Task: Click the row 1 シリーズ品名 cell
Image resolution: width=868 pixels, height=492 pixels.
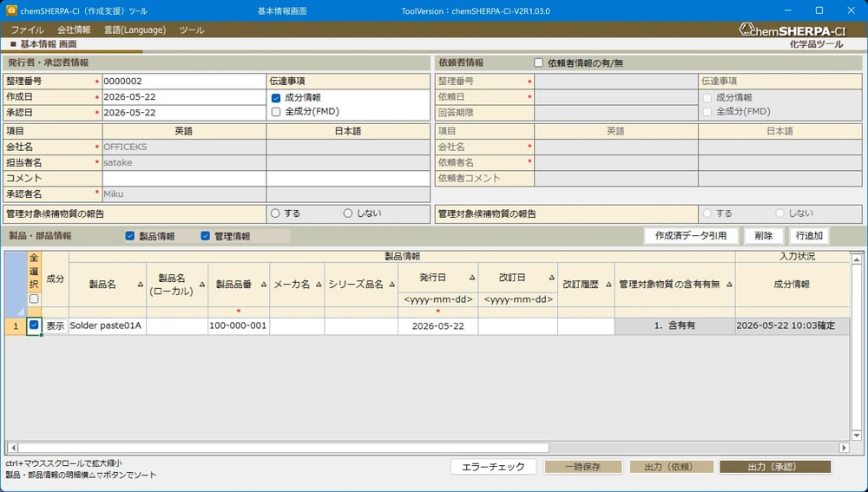Action: pyautogui.click(x=361, y=326)
